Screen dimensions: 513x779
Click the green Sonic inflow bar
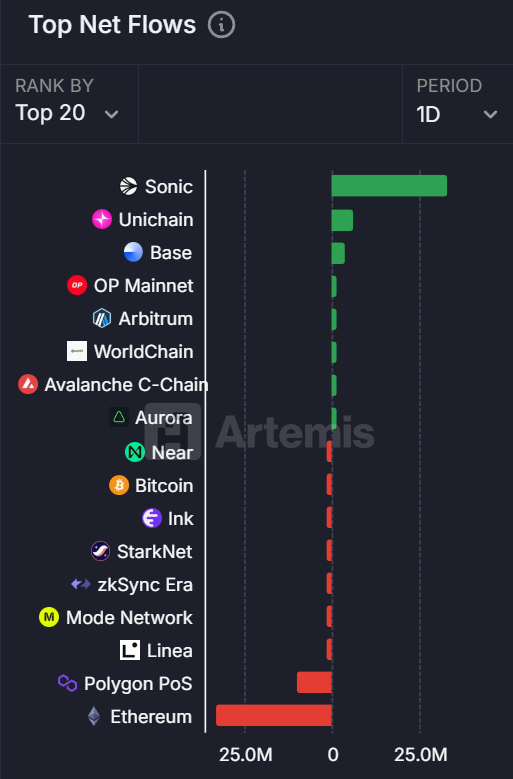389,186
